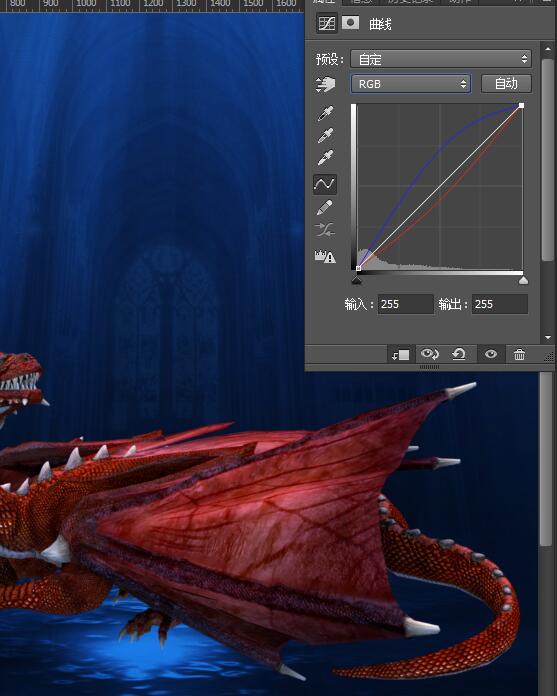The width and height of the screenshot is (557, 696).
Task: Select the layer mask icon in header
Action: tap(350, 23)
